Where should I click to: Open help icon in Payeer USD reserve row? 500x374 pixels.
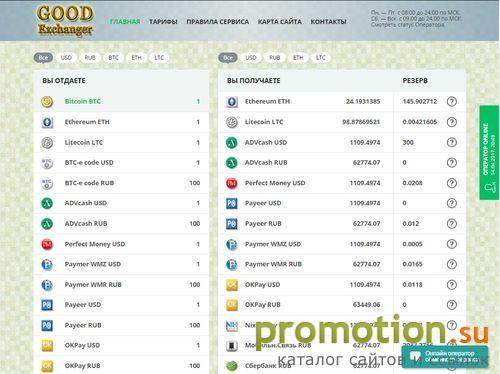coord(452,203)
